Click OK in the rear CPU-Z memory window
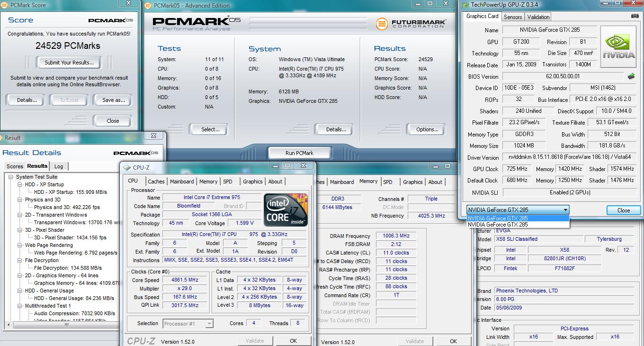Viewport: 644px width, 346px height. [453, 341]
